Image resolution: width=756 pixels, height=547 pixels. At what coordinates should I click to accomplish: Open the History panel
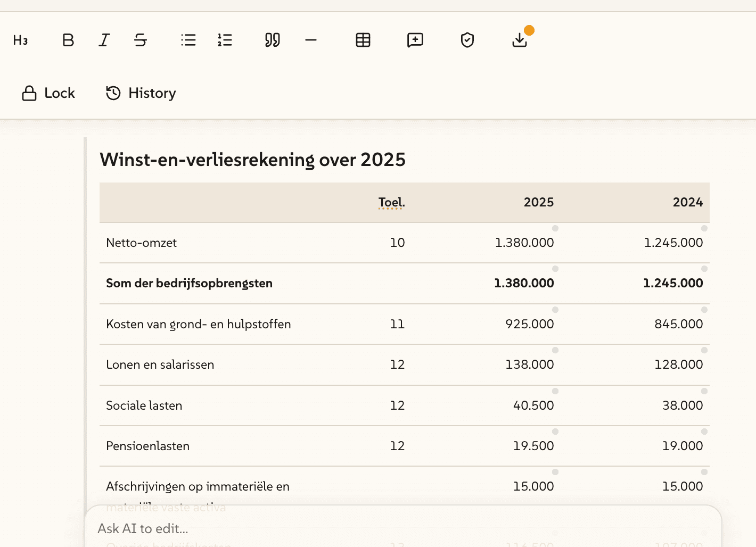click(x=140, y=93)
